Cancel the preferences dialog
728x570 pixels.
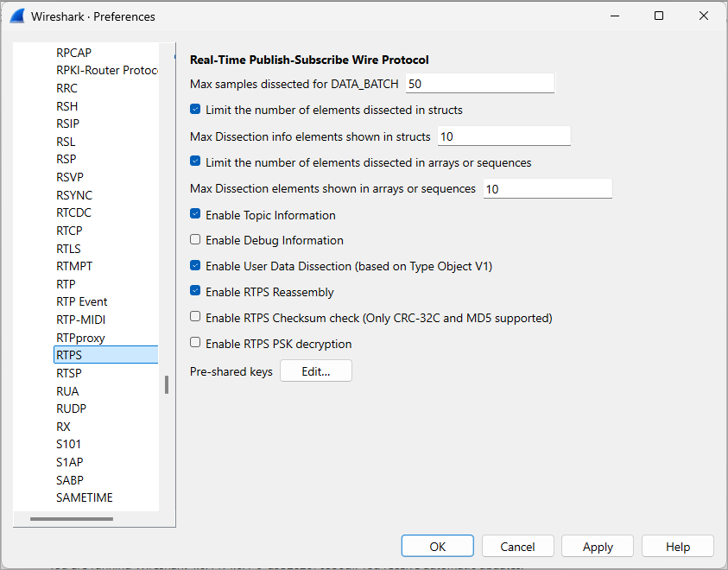[517, 547]
